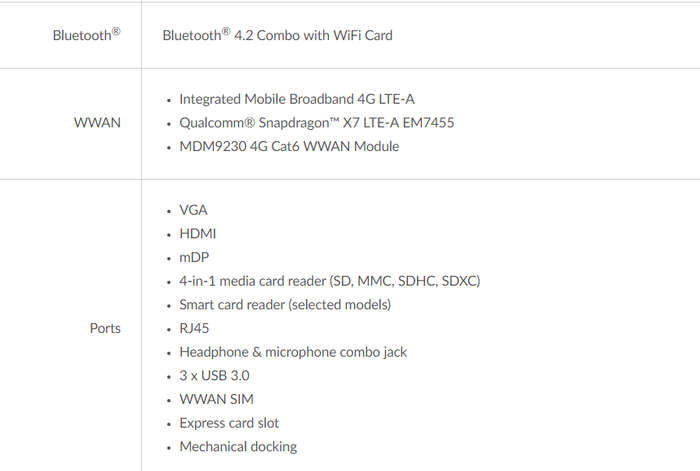This screenshot has width=700, height=471.
Task: Click MDM9230 4G Cat6 WWAN Module item
Action: [289, 146]
